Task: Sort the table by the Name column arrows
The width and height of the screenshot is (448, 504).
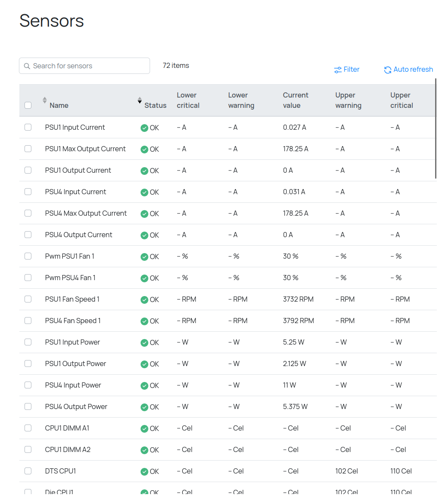Action: point(45,100)
